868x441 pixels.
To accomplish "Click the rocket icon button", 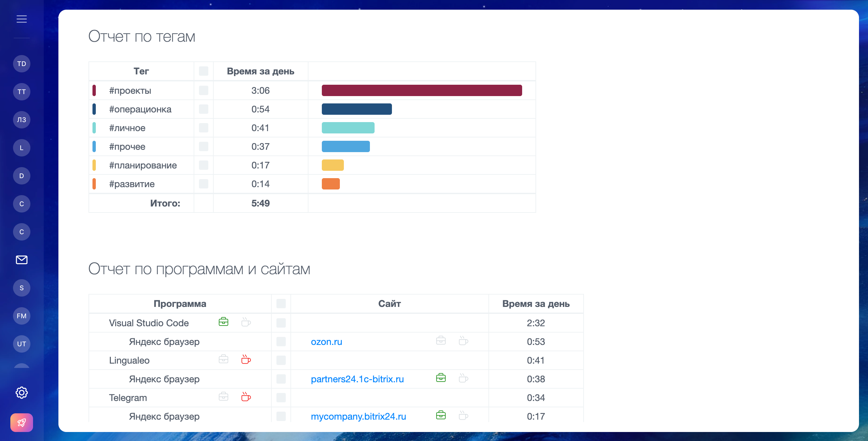I will tap(22, 422).
